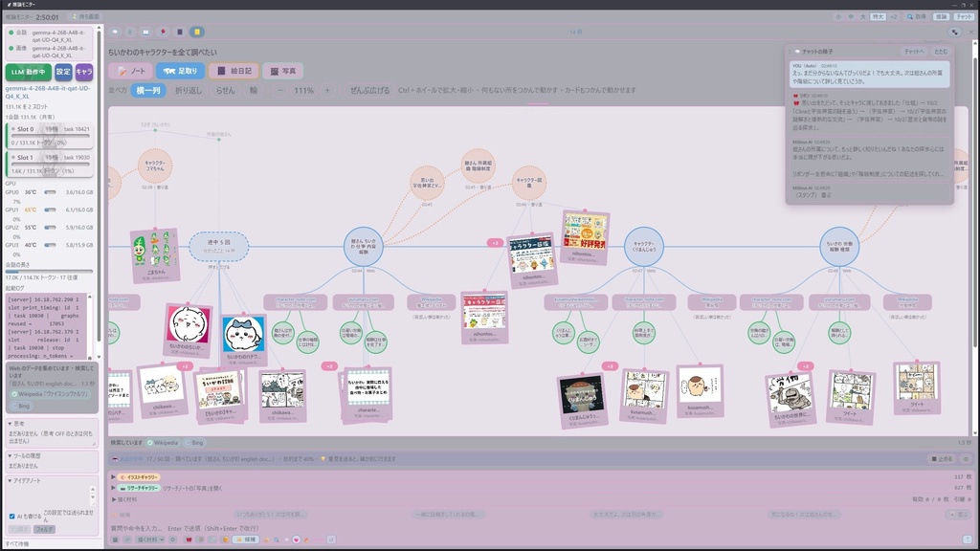The height and width of the screenshot is (551, 980).
Task: Click the settings gear icon in status bar
Action: (x=966, y=459)
